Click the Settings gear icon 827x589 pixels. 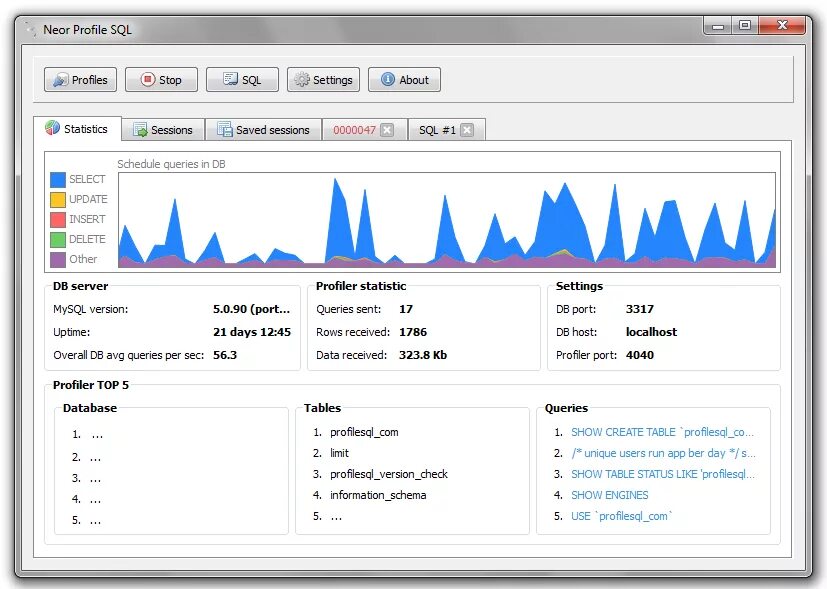click(x=302, y=80)
